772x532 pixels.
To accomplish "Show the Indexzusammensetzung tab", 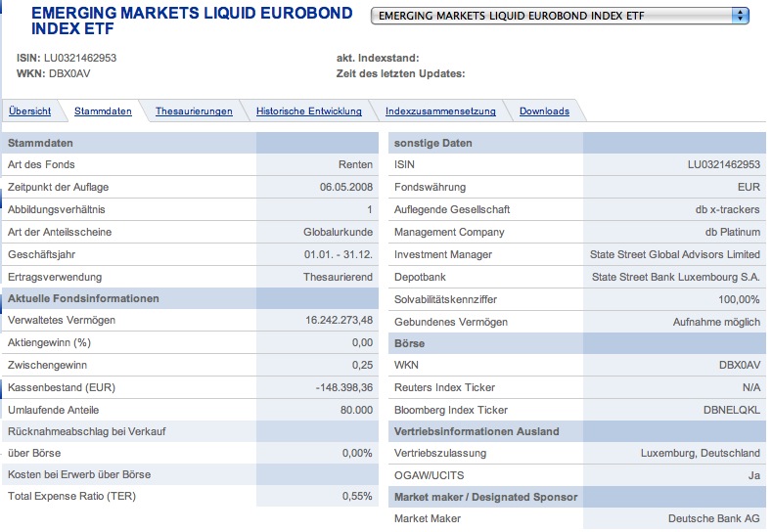I will coord(440,111).
